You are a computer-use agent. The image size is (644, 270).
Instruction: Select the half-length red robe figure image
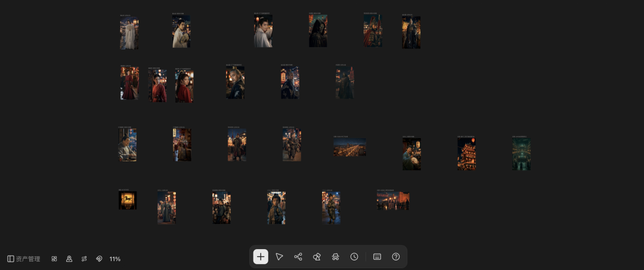point(157,86)
